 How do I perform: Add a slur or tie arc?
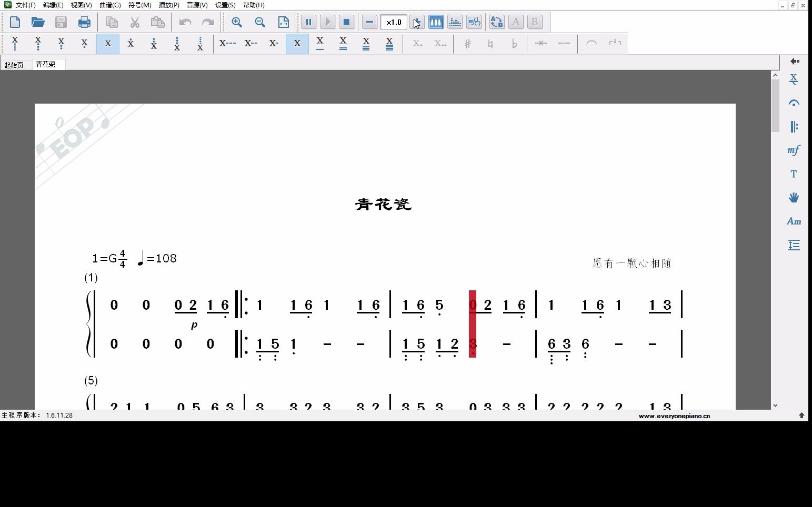point(592,44)
